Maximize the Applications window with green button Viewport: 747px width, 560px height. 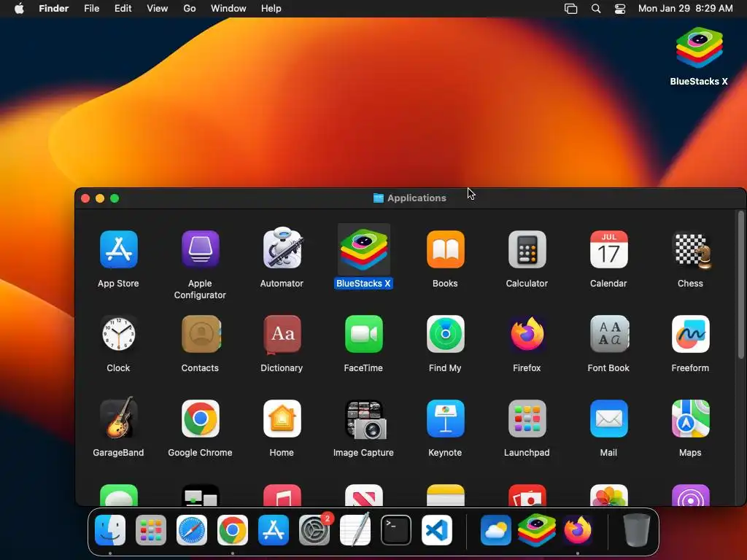115,198
